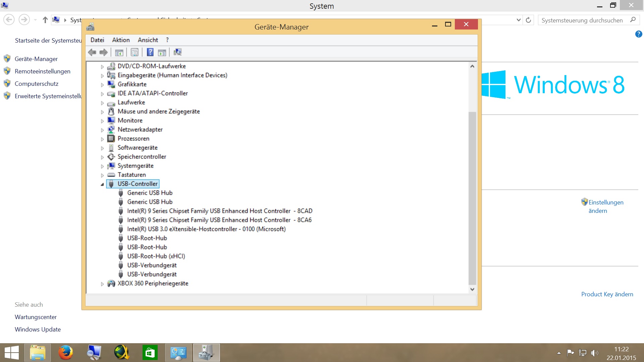This screenshot has height=362, width=644.
Task: Click the network tray icon
Action: pyautogui.click(x=583, y=353)
